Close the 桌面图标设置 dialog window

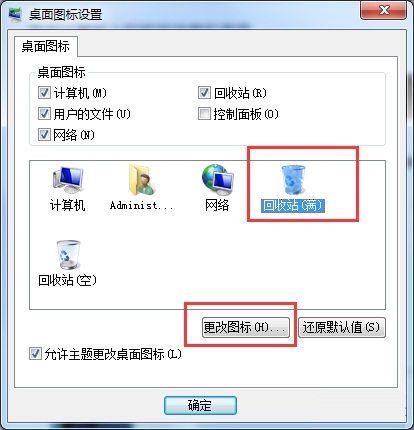[x=384, y=10]
